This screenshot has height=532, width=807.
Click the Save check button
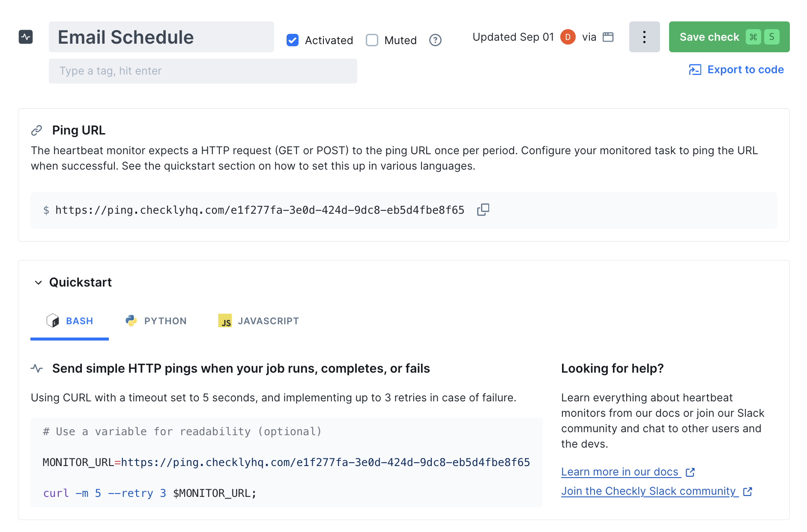729,37
